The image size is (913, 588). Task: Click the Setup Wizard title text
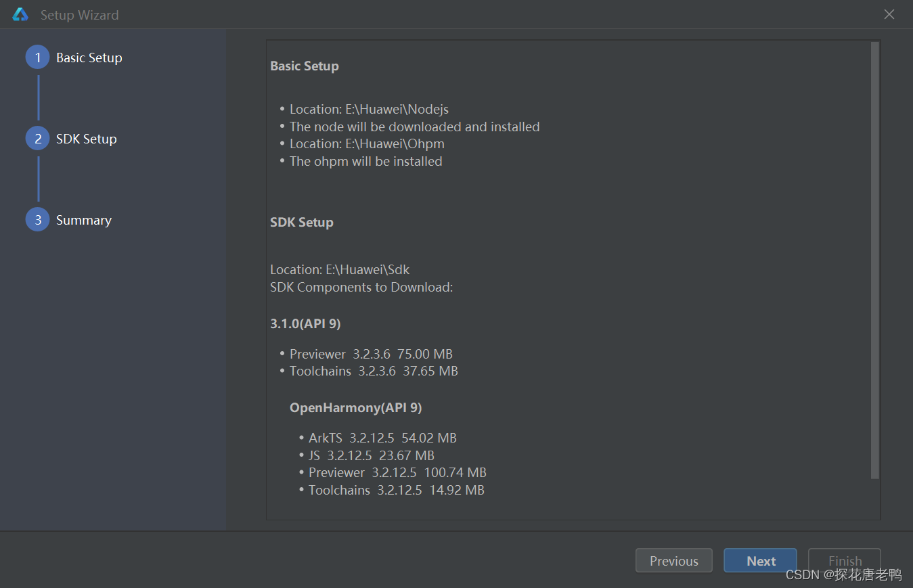click(x=80, y=15)
